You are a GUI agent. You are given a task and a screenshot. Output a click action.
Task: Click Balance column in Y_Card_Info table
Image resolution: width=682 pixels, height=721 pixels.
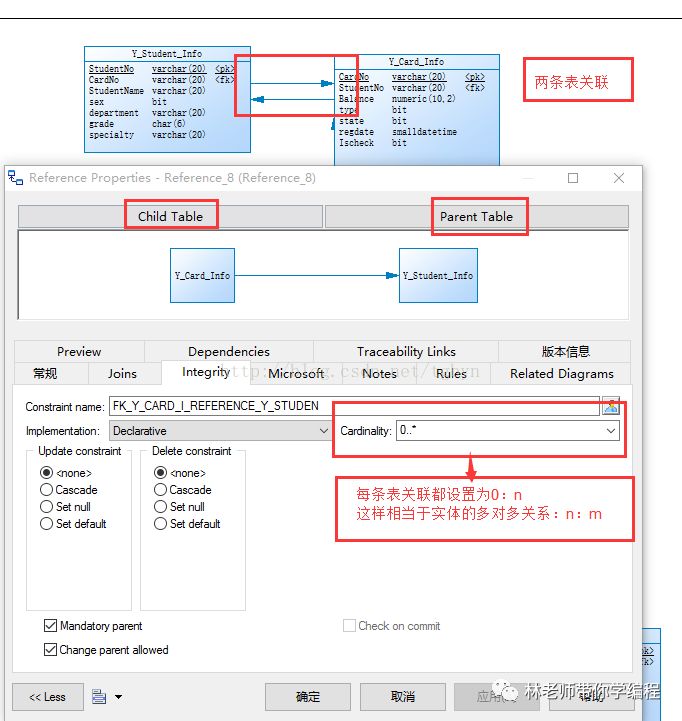[356, 99]
